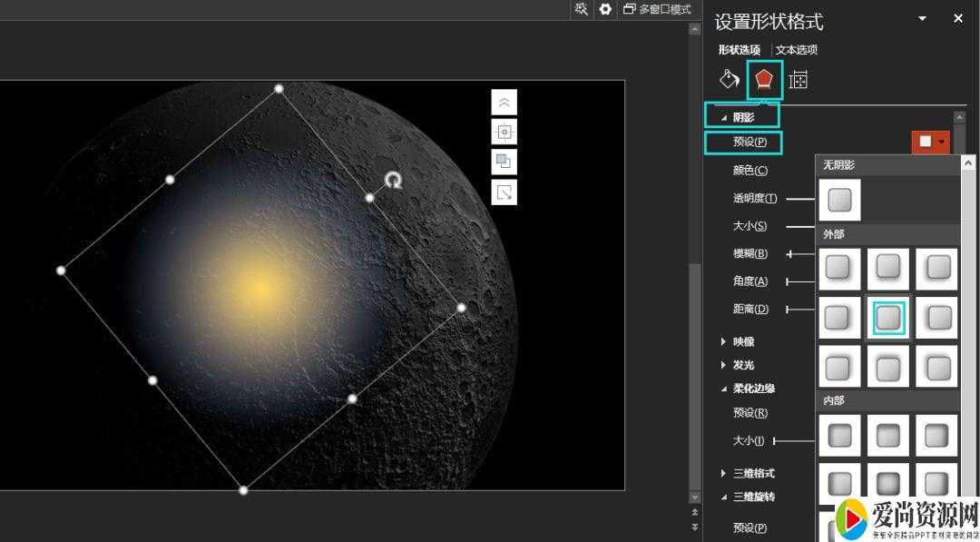Click the settings gear icon in top bar
Screen dimensions: 980x542
click(x=605, y=9)
